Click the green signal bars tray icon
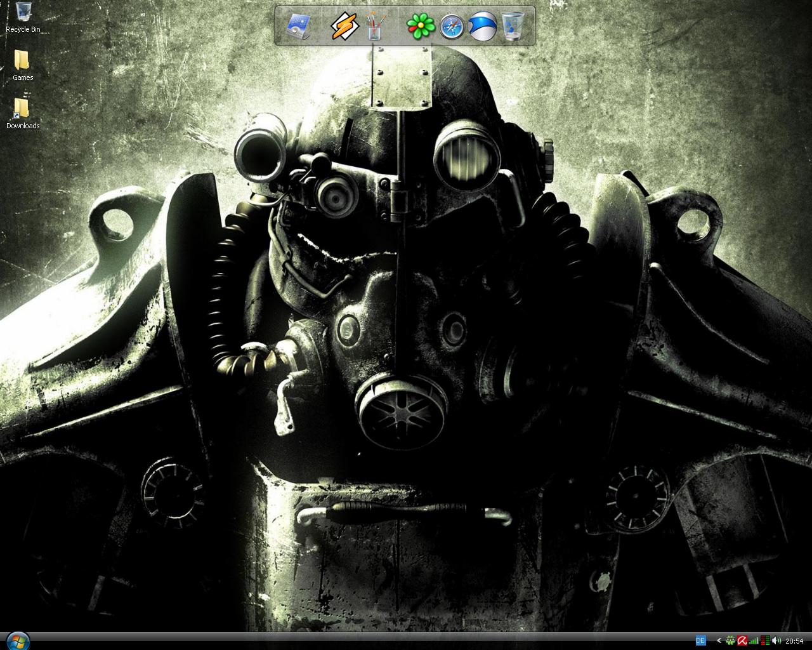 point(754,640)
